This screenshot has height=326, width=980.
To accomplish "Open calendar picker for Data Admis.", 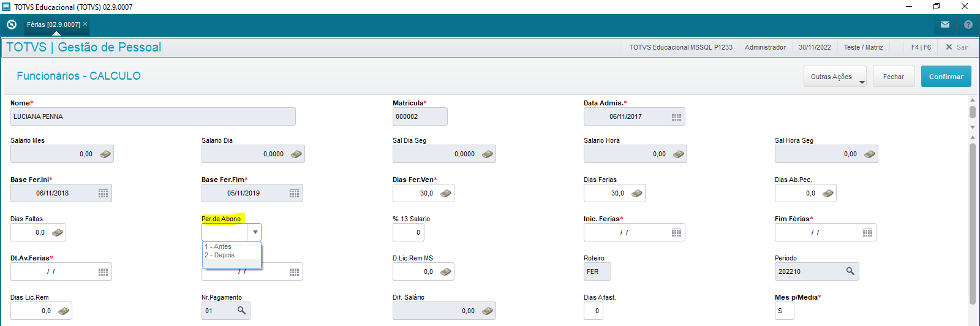I will (676, 116).
